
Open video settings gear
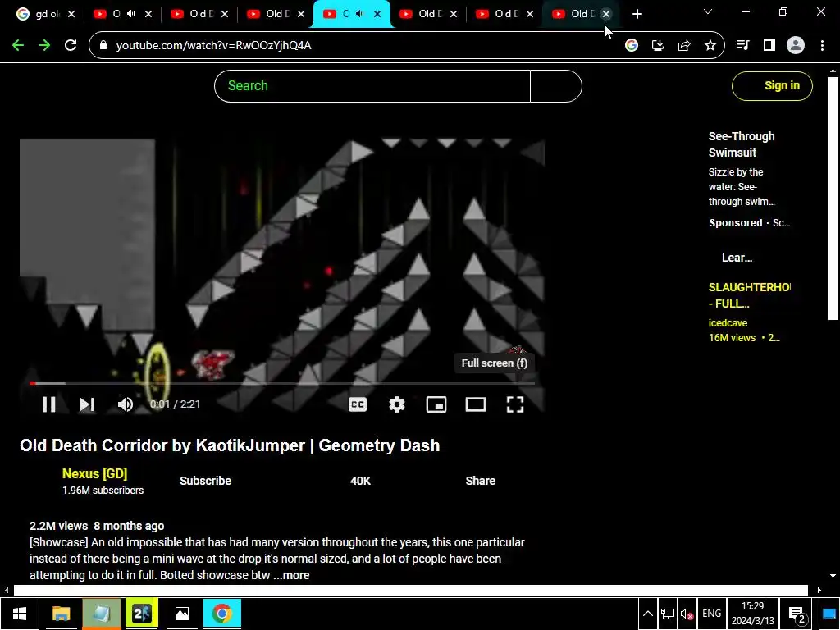tap(397, 404)
